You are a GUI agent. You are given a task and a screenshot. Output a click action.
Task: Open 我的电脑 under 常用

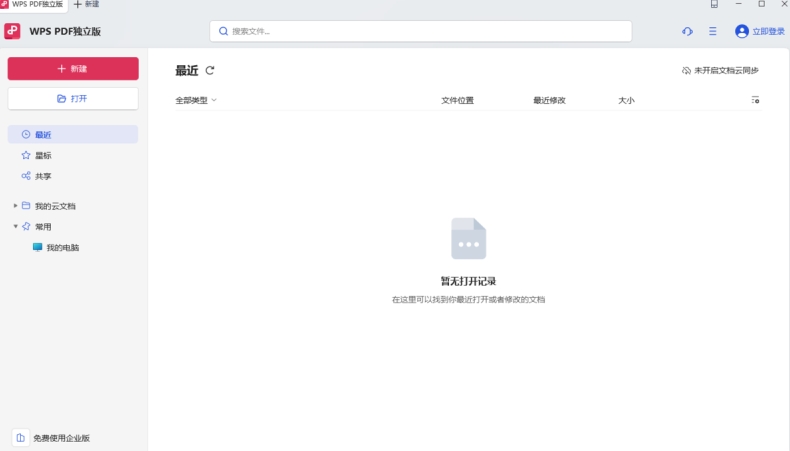tap(56, 247)
